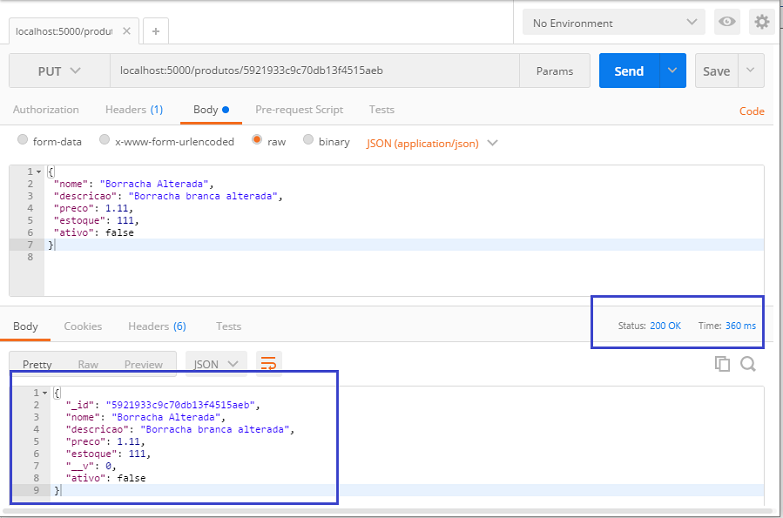Select the "_id" value in the response
The image size is (783, 518).
pos(180,405)
